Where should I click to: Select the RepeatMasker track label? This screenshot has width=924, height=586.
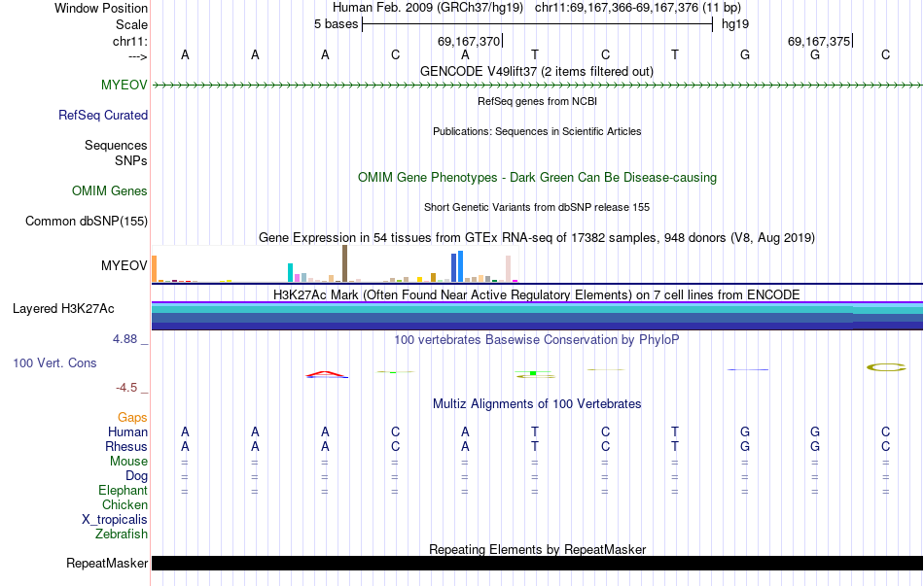(x=107, y=563)
